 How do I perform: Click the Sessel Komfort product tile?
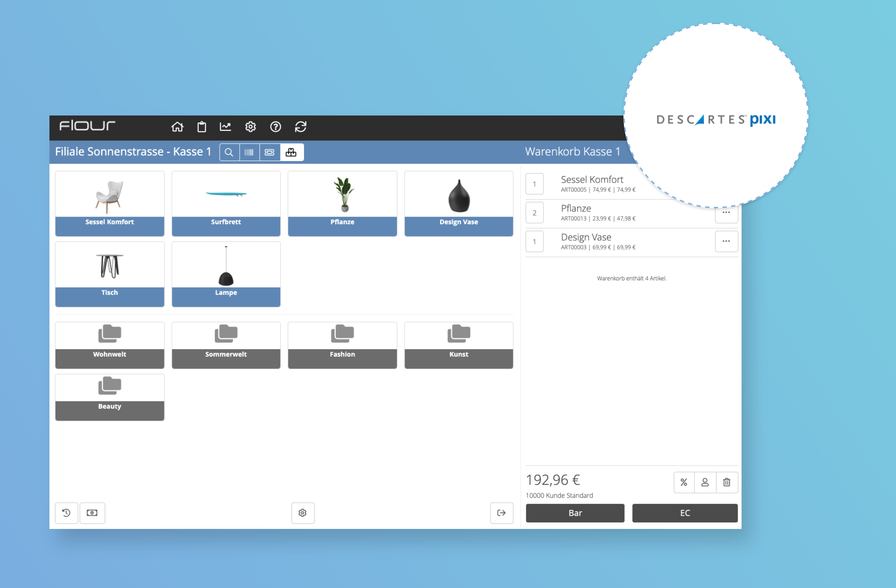coord(108,200)
